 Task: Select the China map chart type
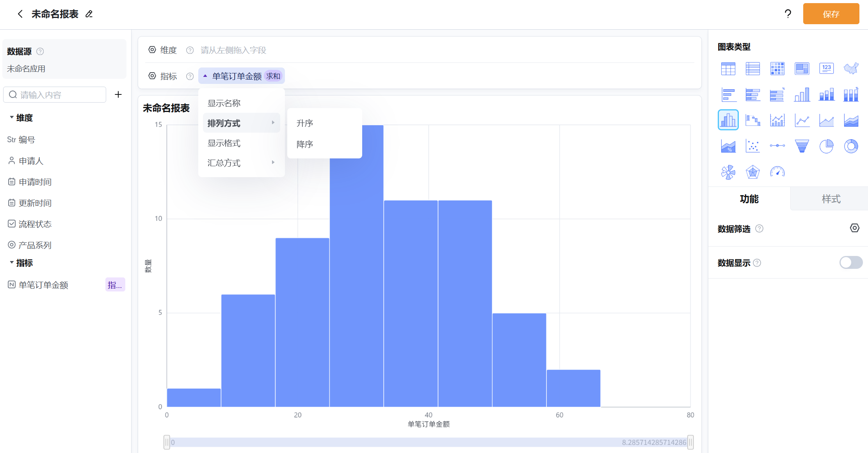point(851,69)
